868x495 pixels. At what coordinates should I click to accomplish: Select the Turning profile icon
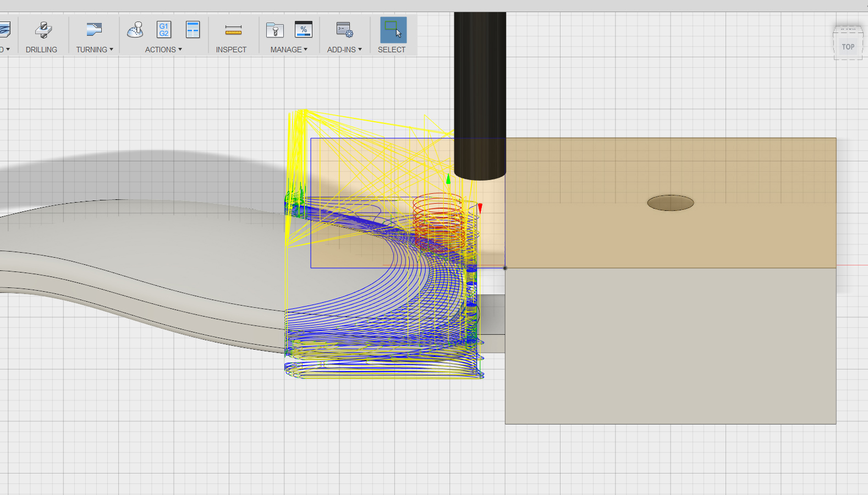click(x=94, y=30)
